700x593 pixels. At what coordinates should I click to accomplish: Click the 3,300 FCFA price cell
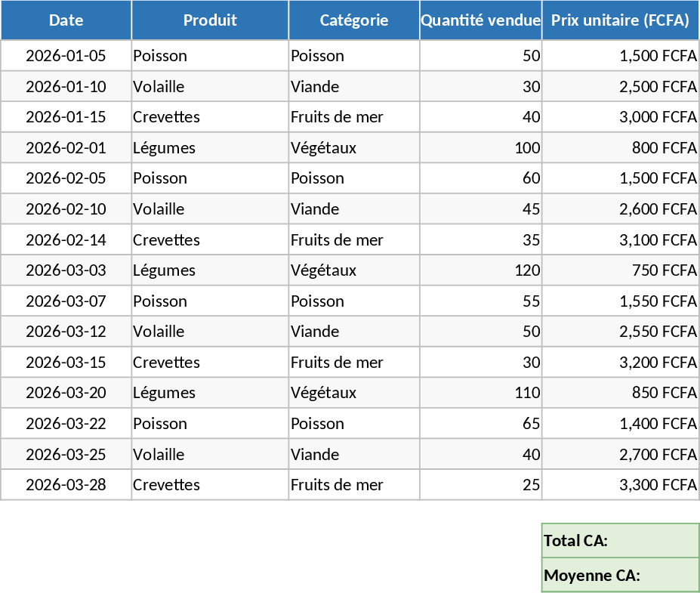coord(620,485)
